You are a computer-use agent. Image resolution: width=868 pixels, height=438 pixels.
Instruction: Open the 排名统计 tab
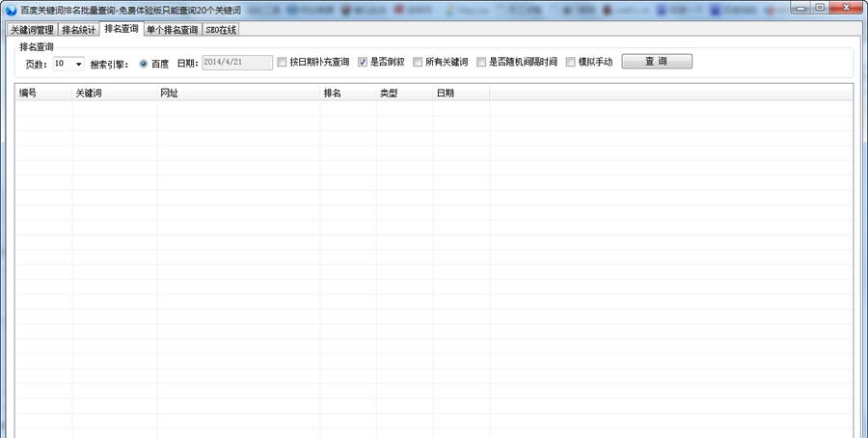[x=79, y=30]
